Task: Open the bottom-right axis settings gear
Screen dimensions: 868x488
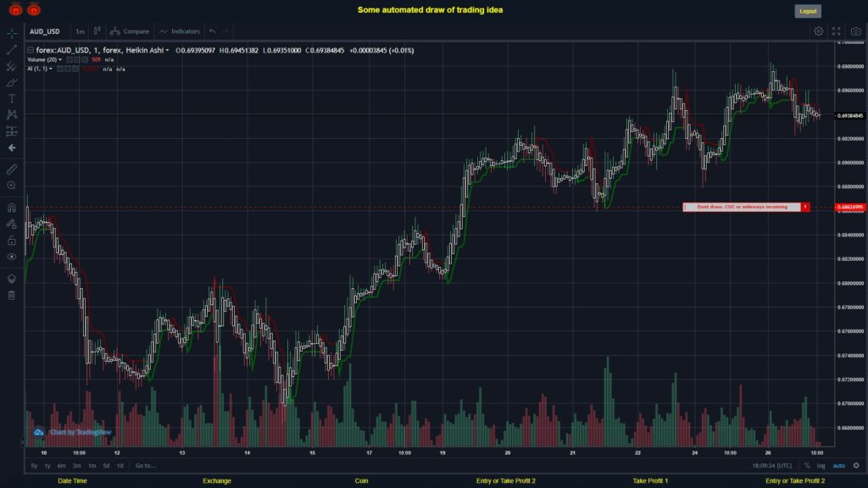Action: pyautogui.click(x=856, y=466)
